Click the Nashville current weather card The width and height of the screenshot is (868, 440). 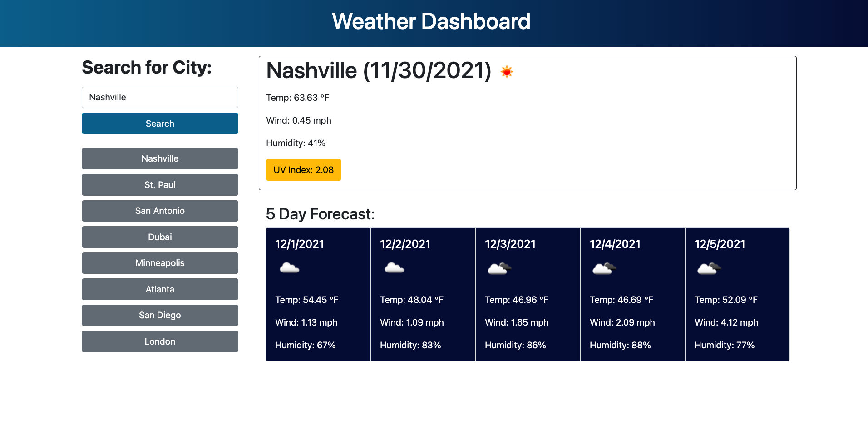click(x=527, y=123)
